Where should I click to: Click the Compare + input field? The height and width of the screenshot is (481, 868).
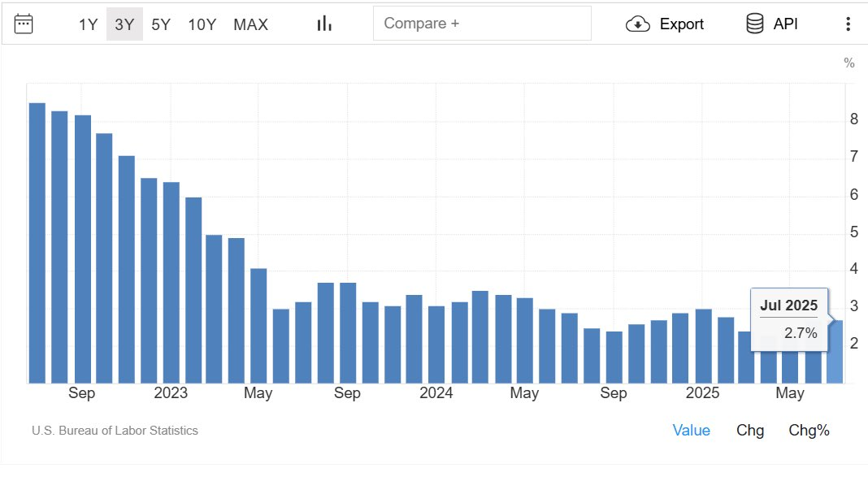tap(482, 24)
